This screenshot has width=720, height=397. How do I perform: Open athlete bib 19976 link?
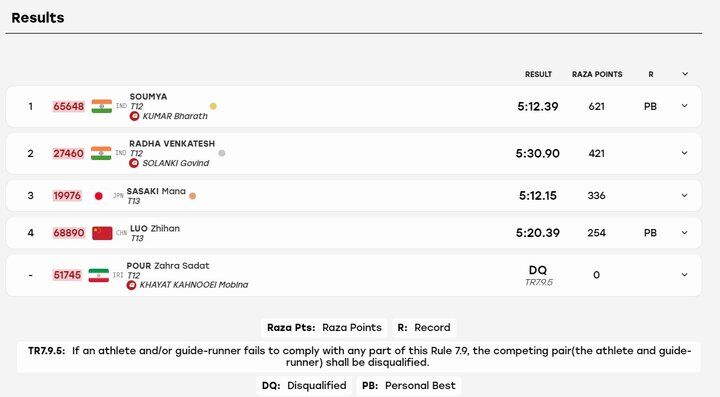coord(67,196)
